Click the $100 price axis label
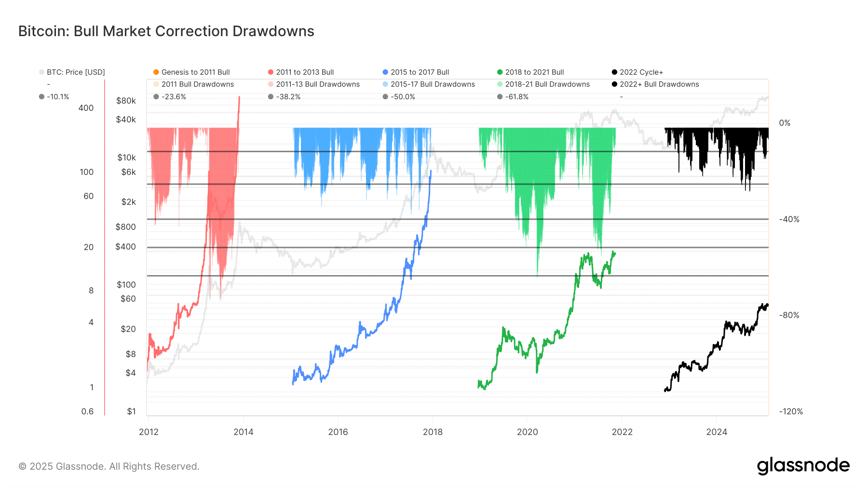The height and width of the screenshot is (488, 868). [126, 285]
